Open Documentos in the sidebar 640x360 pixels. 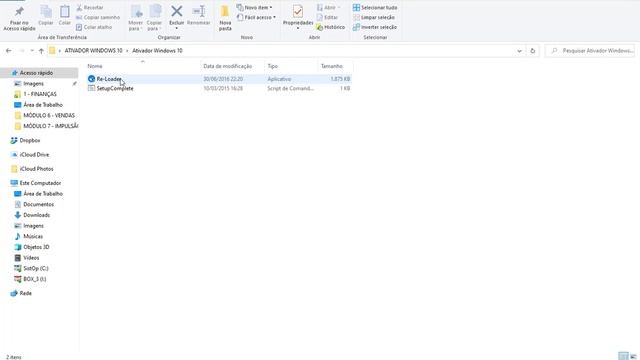coord(38,204)
